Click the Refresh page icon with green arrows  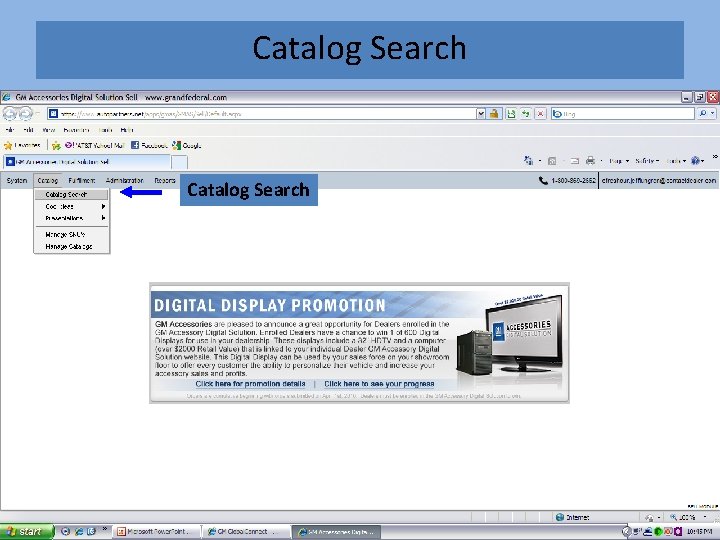click(525, 113)
